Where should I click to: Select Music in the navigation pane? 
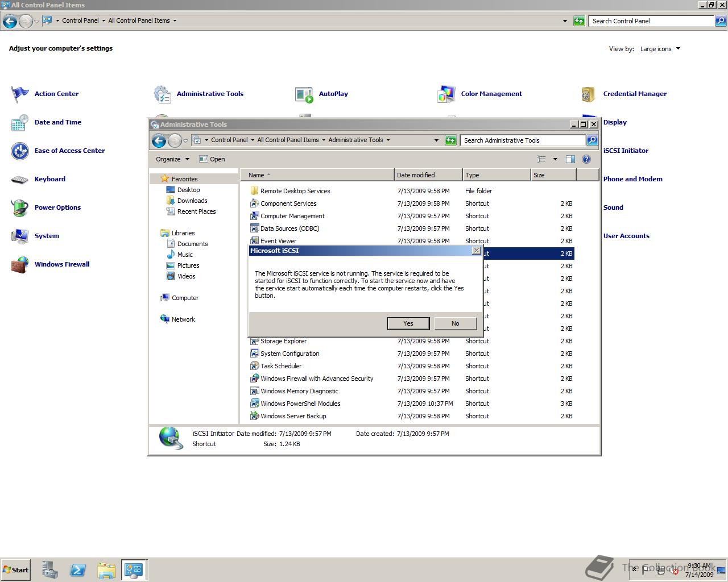coord(185,255)
